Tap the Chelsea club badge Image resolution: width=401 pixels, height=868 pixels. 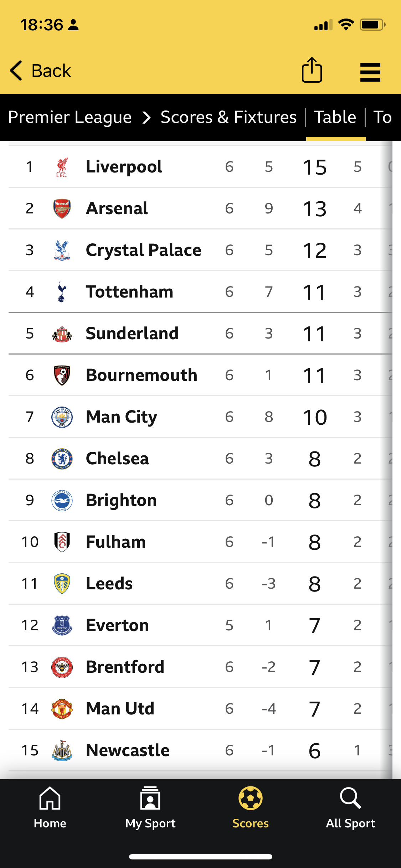62,459
